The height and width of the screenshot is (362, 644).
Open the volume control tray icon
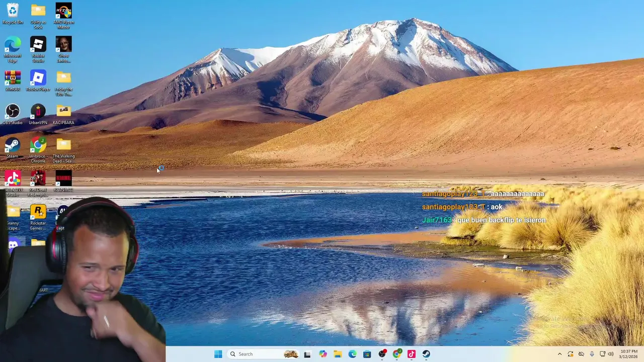point(611,354)
